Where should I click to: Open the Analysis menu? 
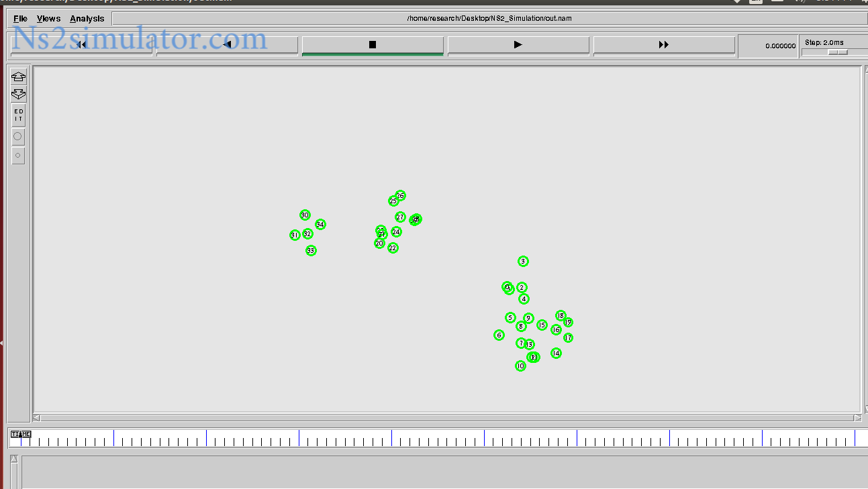[87, 19]
